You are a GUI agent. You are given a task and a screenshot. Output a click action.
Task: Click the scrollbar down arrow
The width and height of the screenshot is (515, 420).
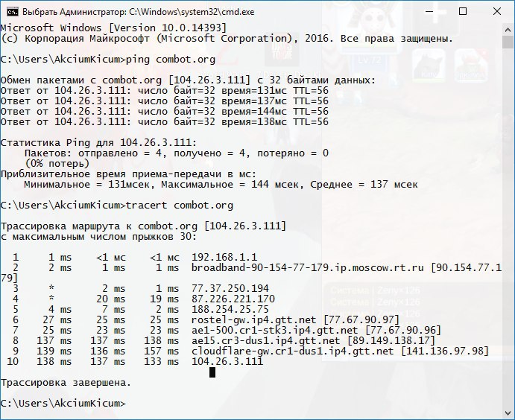click(x=508, y=413)
